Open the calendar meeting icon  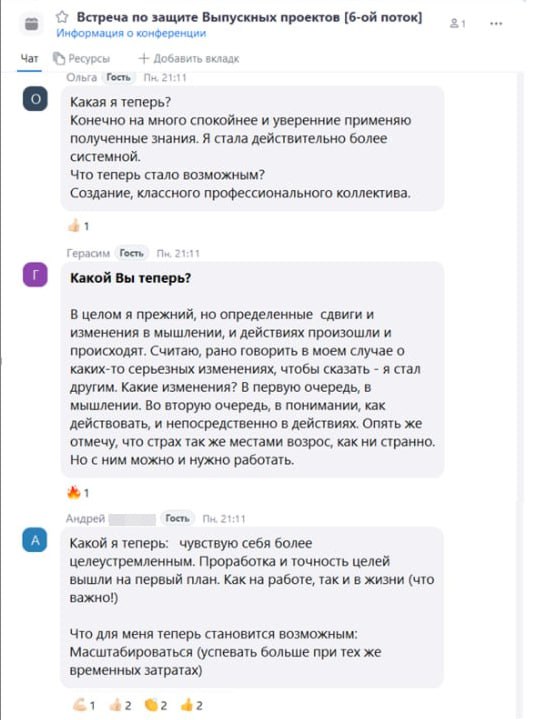tap(31, 23)
